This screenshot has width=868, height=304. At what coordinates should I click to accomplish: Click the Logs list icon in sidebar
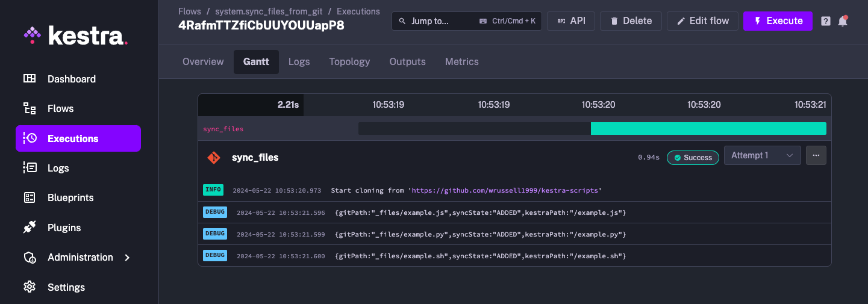(30, 168)
